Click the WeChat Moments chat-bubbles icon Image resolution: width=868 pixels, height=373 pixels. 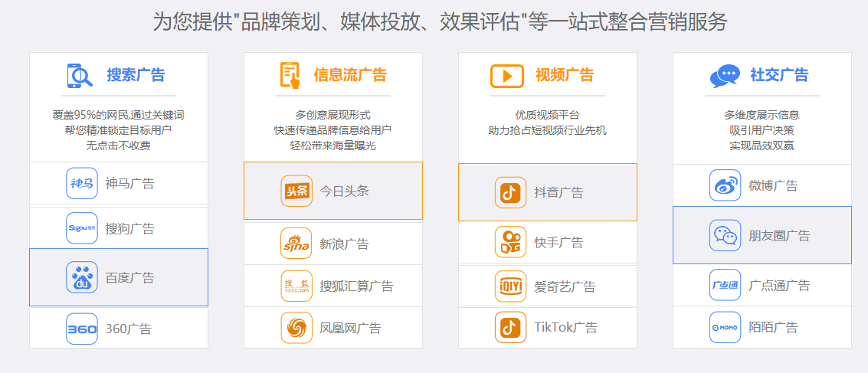[x=726, y=235]
